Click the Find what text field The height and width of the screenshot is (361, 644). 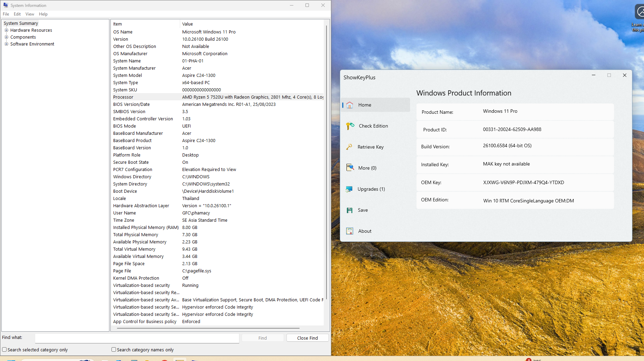(137, 338)
